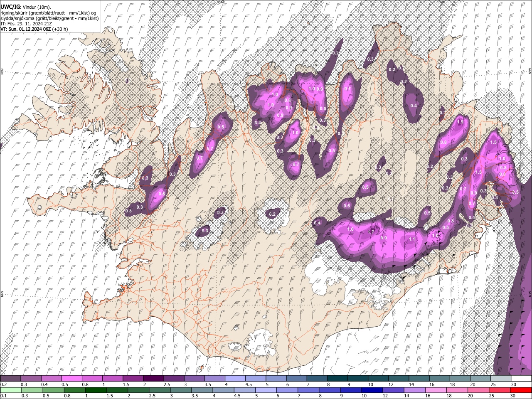Click the 'IT: Fös. 29. 11. 2024 21Z' line
This screenshot has height=399, width=532.
click(x=25, y=24)
